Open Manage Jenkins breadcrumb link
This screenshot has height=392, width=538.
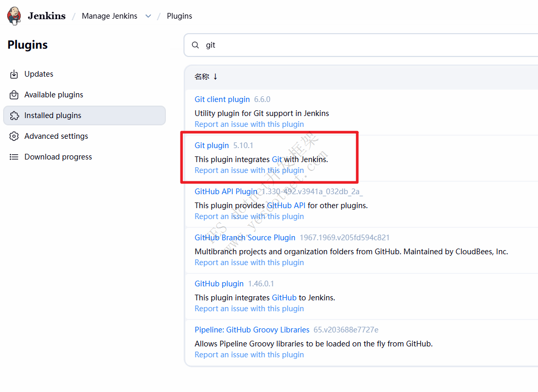pos(109,16)
